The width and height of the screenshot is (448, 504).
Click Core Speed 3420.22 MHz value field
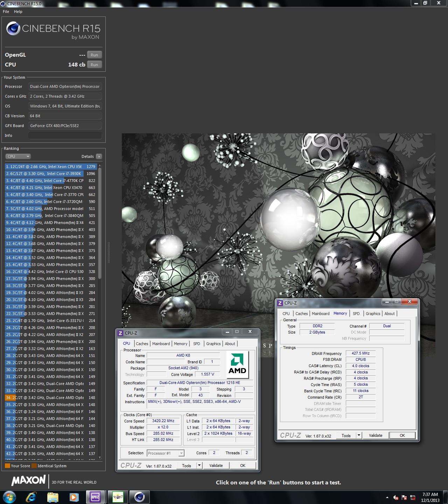point(163,421)
